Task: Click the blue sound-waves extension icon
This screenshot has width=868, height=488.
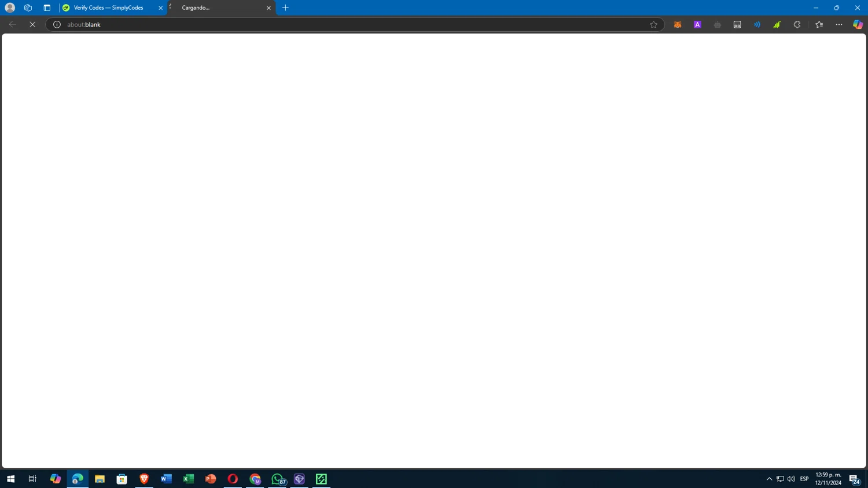Action: click(757, 25)
